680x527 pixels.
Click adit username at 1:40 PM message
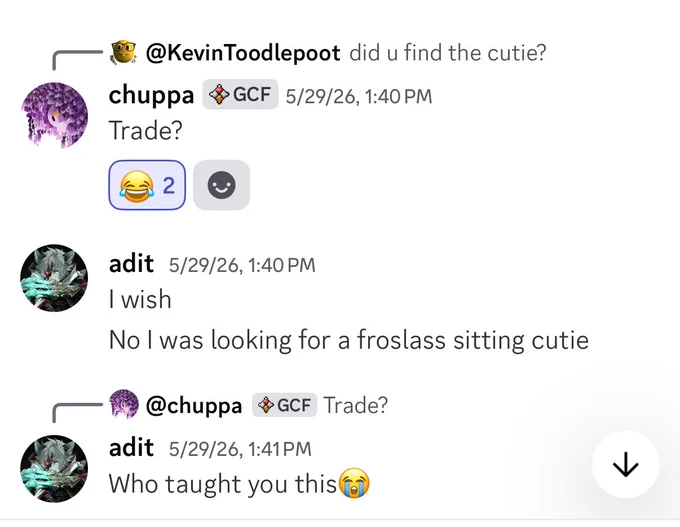pos(131,263)
